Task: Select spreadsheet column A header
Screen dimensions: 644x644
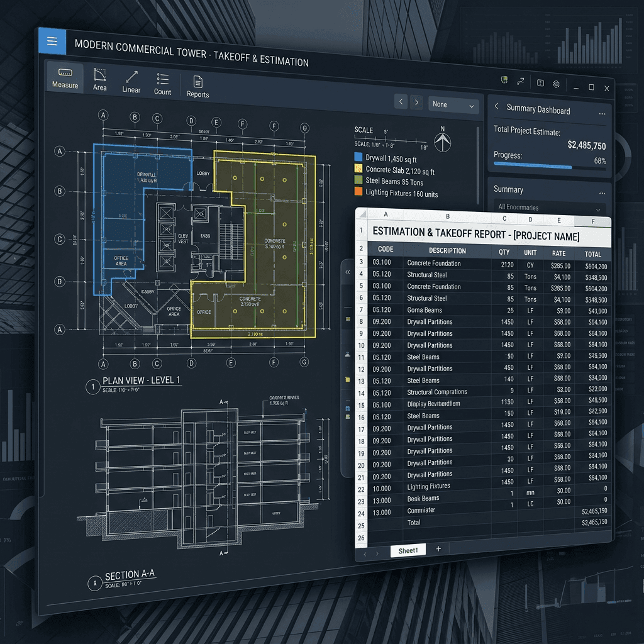Action: coord(386,214)
